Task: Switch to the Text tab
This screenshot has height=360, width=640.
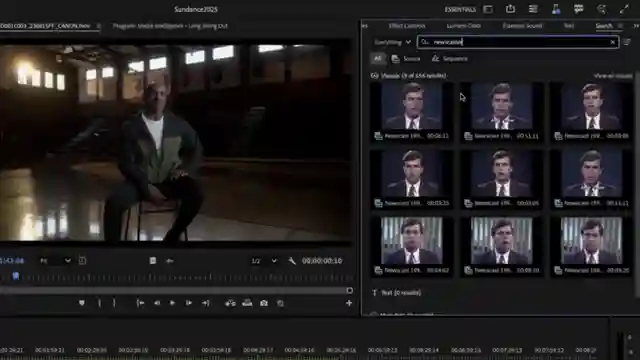Action: tap(569, 26)
